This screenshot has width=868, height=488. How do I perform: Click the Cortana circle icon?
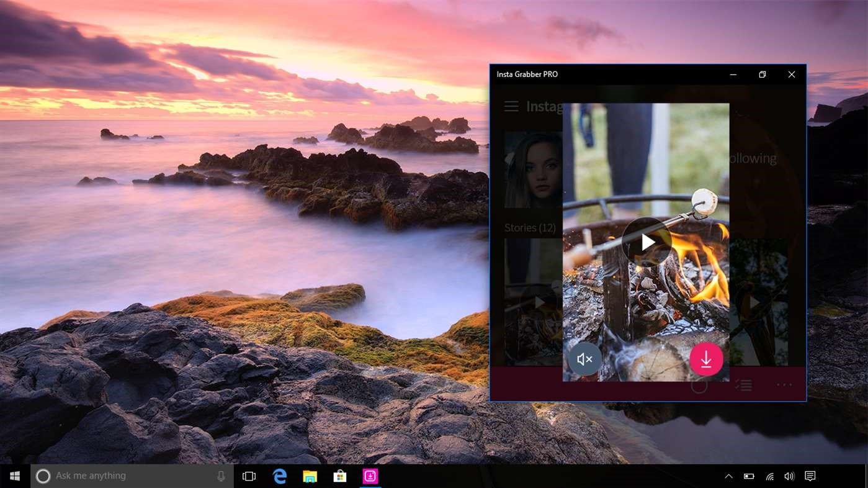tap(43, 476)
